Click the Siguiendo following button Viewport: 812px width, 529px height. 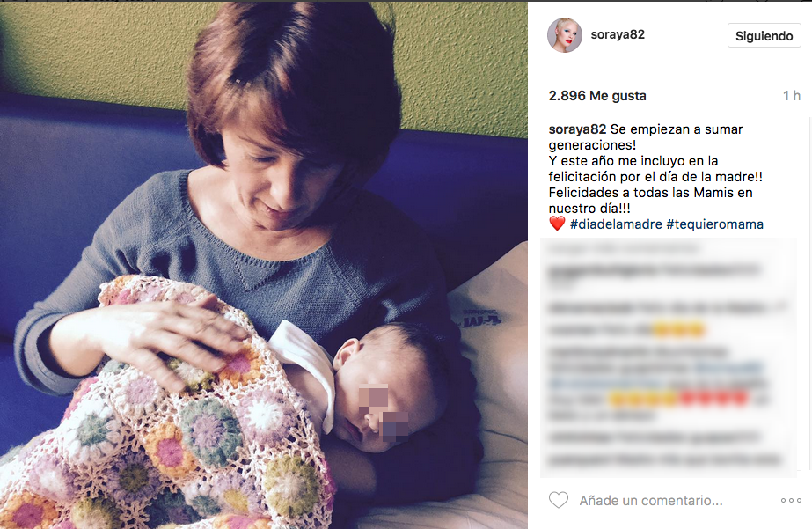[x=764, y=36]
